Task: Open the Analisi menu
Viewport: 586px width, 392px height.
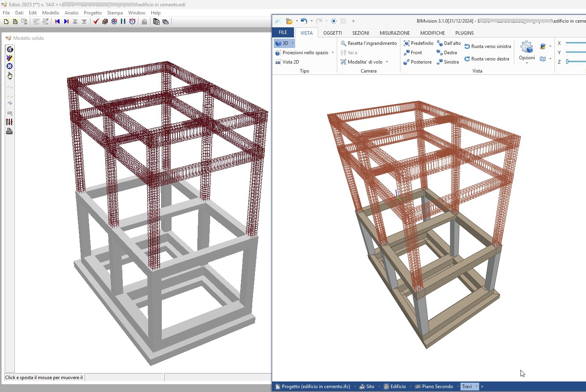Action: (x=71, y=13)
